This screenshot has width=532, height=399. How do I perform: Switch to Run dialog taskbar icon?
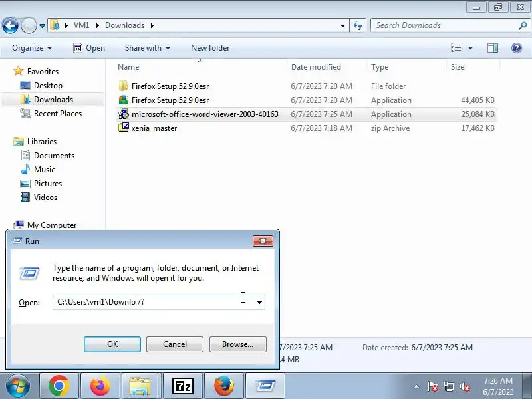pos(265,386)
